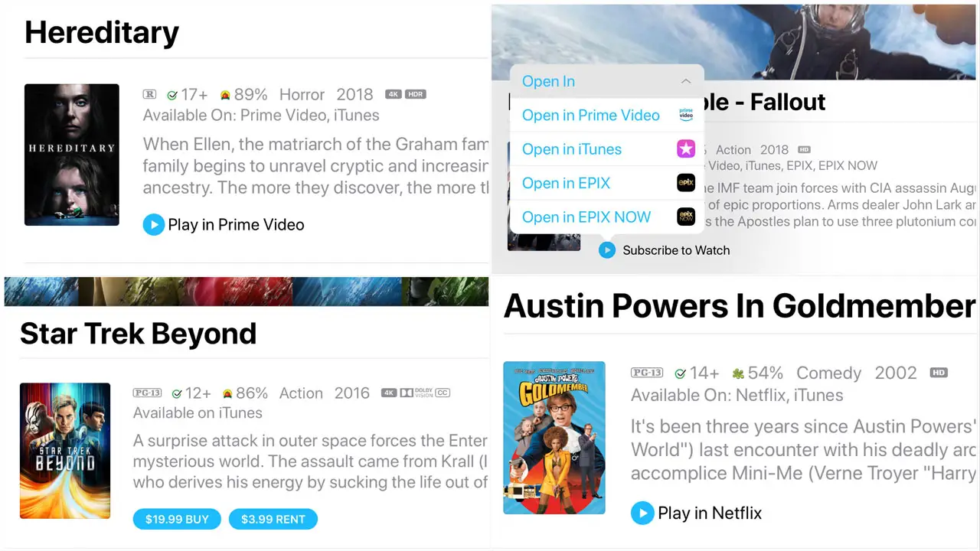Click the Hereditary 89% score icon
This screenshot has height=551, width=980.
[225, 96]
